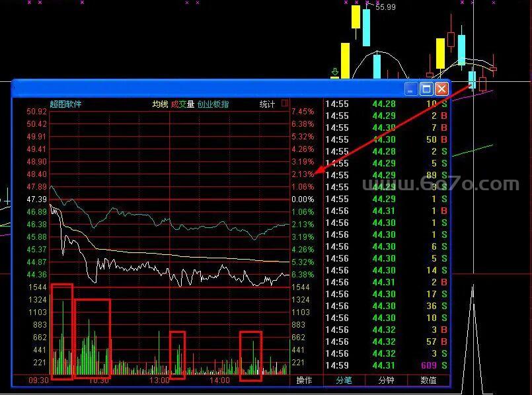Viewport: 532px width, 395px height.
Task: Close the intraday chart popup window
Action: [x=441, y=89]
